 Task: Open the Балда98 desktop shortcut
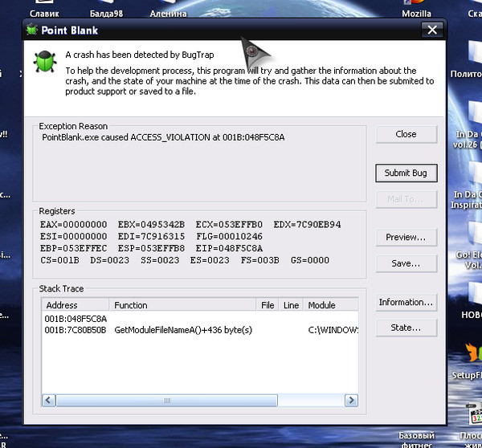coord(106,9)
